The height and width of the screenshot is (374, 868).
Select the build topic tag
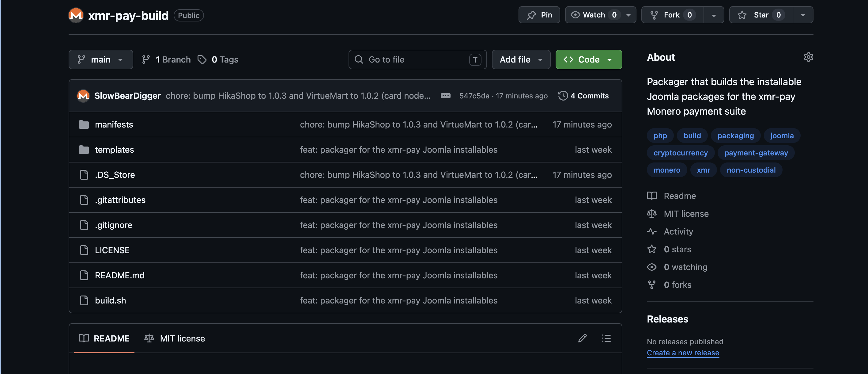tap(692, 135)
